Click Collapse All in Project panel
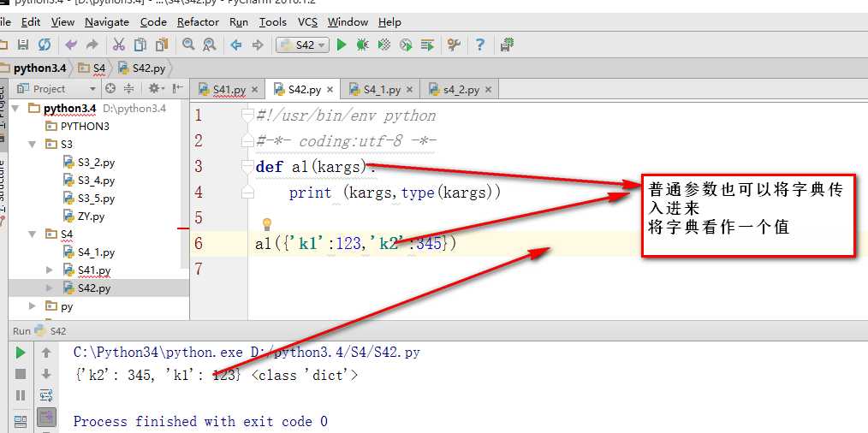Viewport: 868px width, 433px height. [x=128, y=89]
